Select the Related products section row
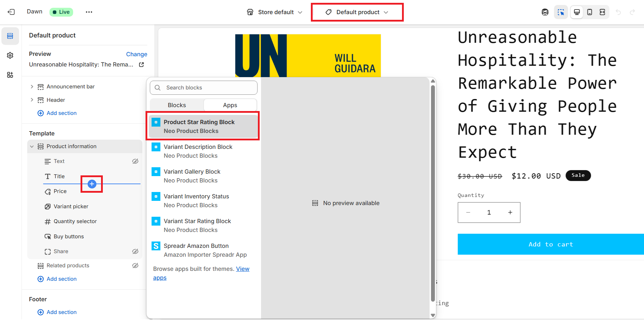This screenshot has width=644, height=320. click(85, 266)
